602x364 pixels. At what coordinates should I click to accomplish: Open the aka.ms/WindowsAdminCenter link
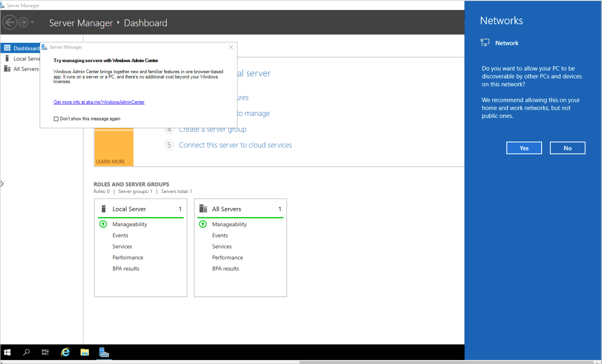pos(99,102)
